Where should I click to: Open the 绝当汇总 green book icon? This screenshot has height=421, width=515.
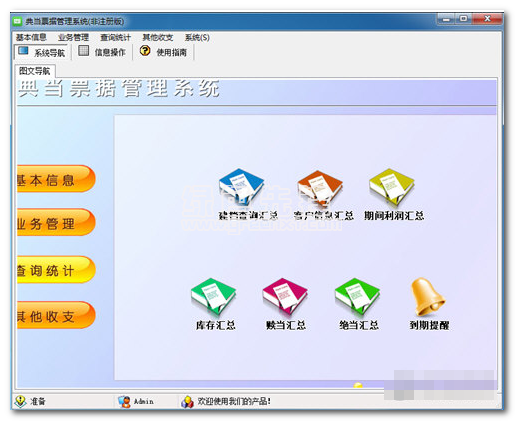[x=357, y=297]
